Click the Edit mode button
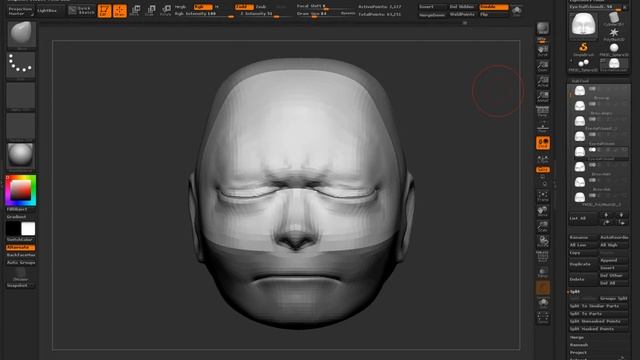640x360 pixels. click(104, 11)
